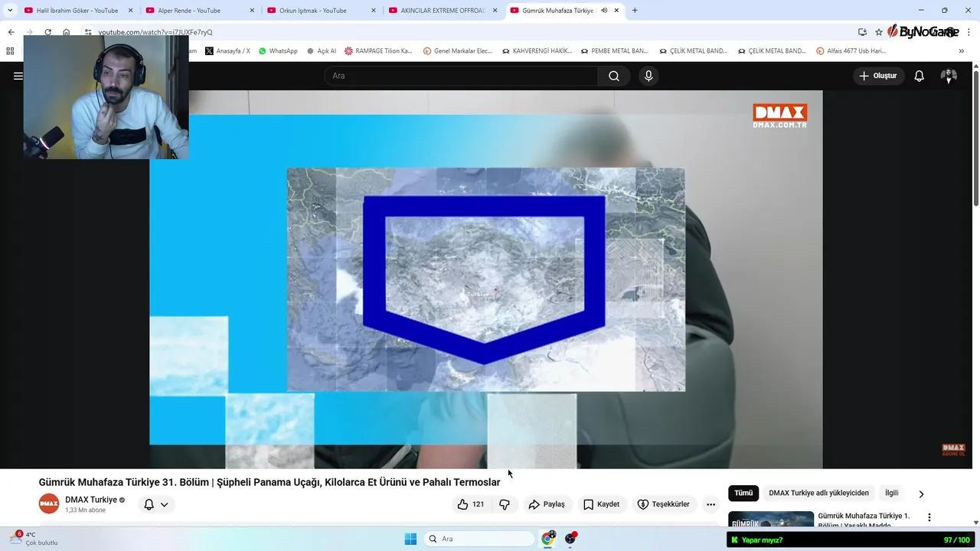Click the browser address bar URL
Image resolution: width=980 pixels, height=551 pixels.
click(155, 32)
